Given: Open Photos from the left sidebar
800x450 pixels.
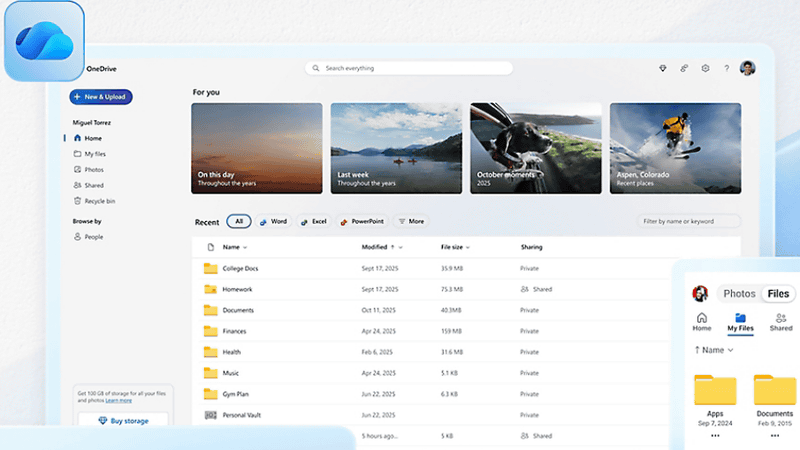Looking at the screenshot, I should click(93, 170).
